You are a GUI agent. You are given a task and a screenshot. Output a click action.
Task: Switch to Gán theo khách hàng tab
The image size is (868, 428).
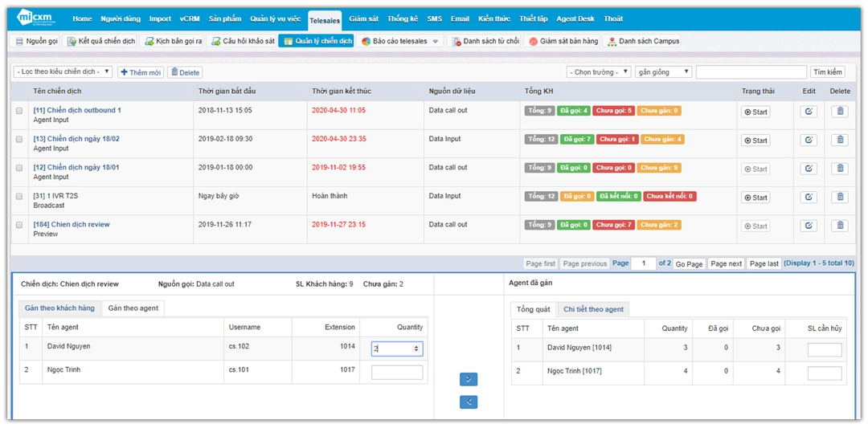60,308
